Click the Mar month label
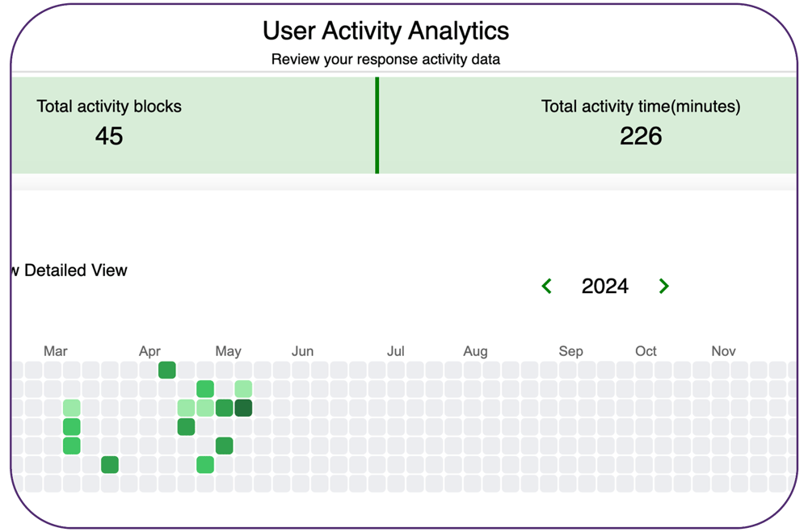The height and width of the screenshot is (532, 808). (x=56, y=351)
